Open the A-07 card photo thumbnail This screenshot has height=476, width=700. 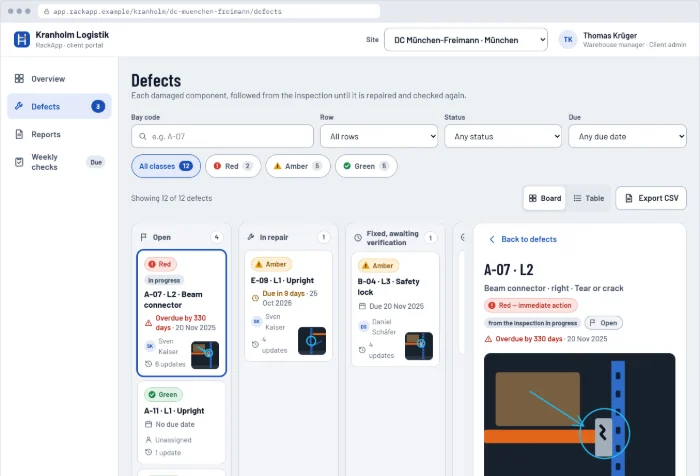[x=205, y=355]
